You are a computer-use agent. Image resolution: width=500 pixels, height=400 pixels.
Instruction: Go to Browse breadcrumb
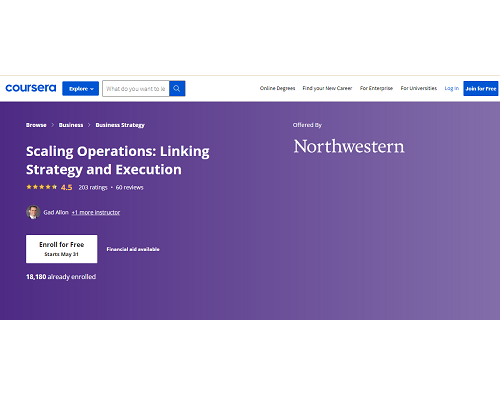tap(36, 125)
